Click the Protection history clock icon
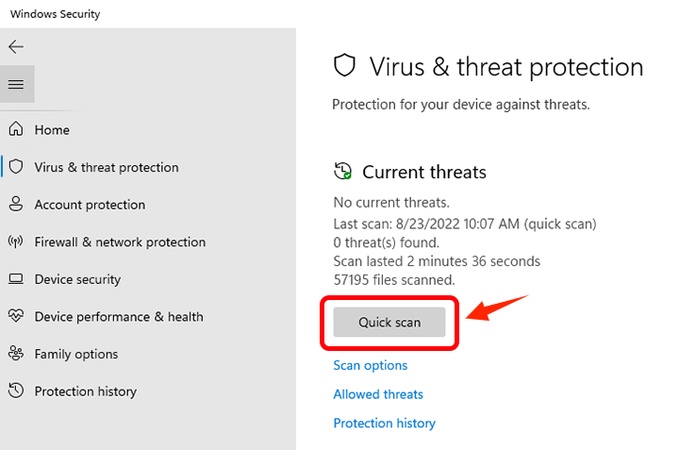This screenshot has height=450, width=679. pos(16,391)
